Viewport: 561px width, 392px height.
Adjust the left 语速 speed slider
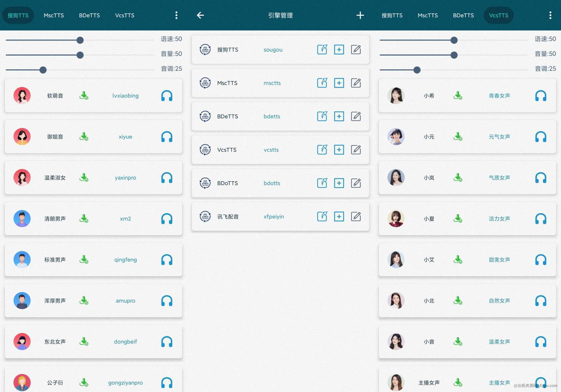click(80, 40)
